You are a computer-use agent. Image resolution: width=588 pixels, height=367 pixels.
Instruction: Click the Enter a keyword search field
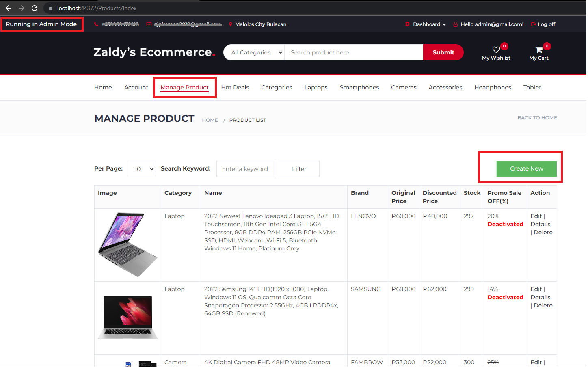(245, 168)
